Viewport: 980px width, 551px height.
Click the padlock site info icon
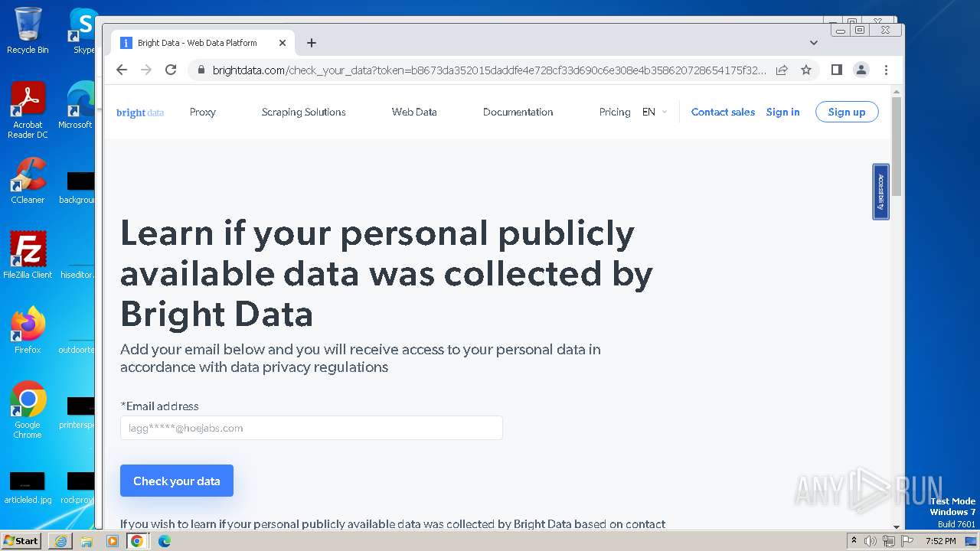click(201, 70)
